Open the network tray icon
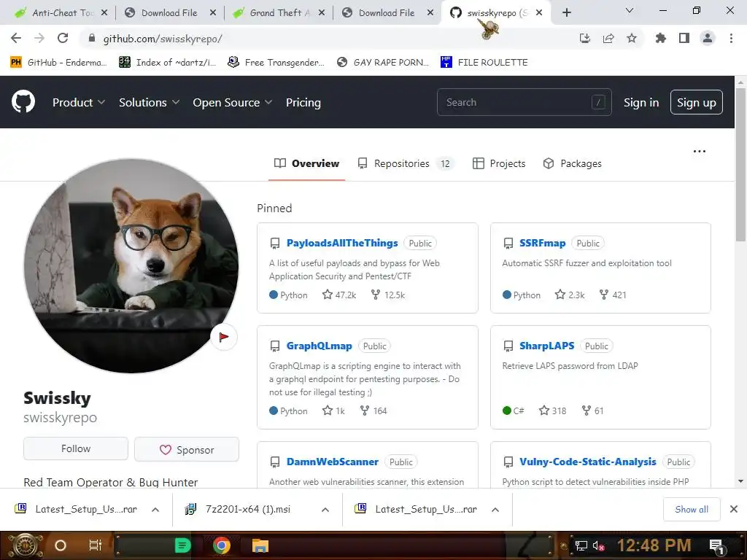 (x=581, y=545)
